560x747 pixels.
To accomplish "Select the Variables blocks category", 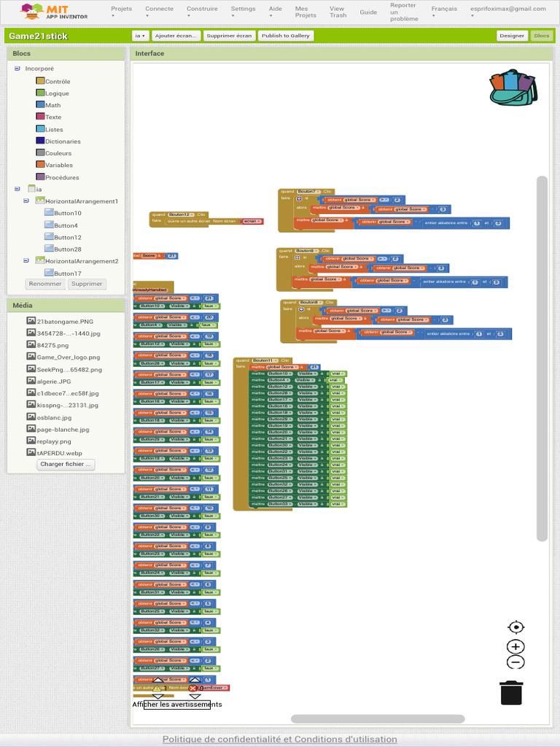I will pyautogui.click(x=55, y=165).
